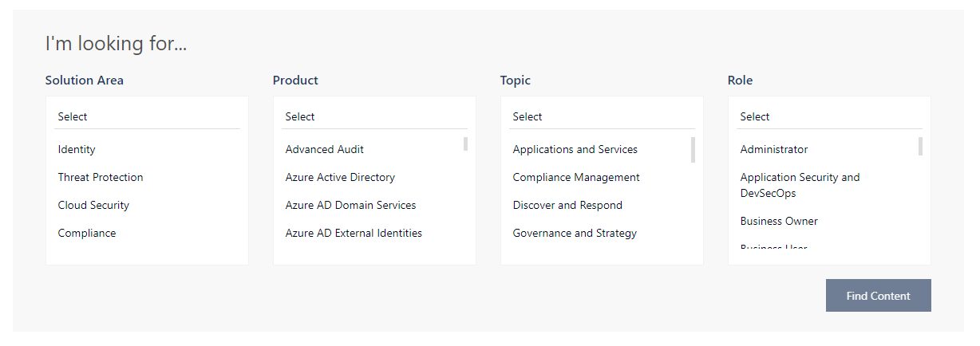Image resolution: width=980 pixels, height=346 pixels.
Task: Select Identity in Solution Area list
Action: [x=77, y=149]
